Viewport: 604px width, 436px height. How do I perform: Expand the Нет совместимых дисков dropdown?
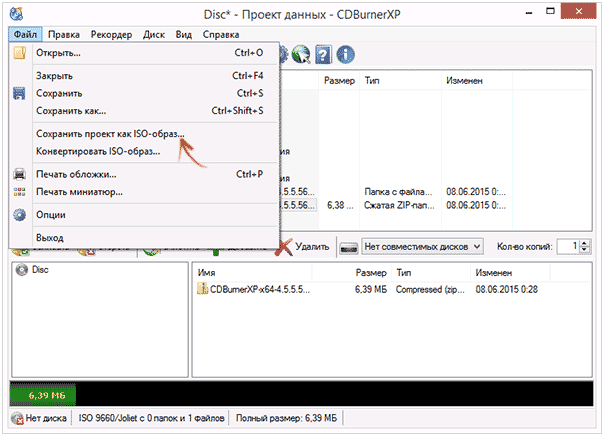point(422,247)
